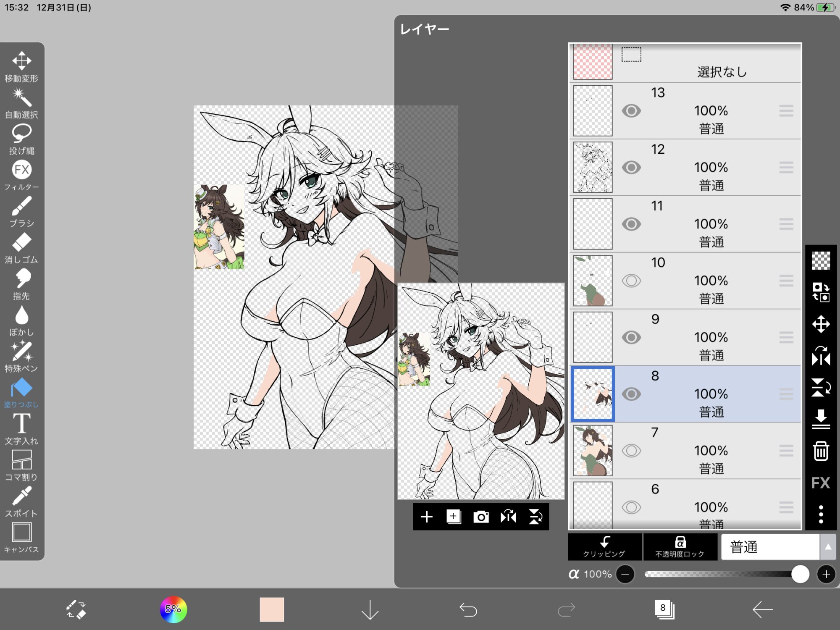Add layer from camera icon

(481, 517)
